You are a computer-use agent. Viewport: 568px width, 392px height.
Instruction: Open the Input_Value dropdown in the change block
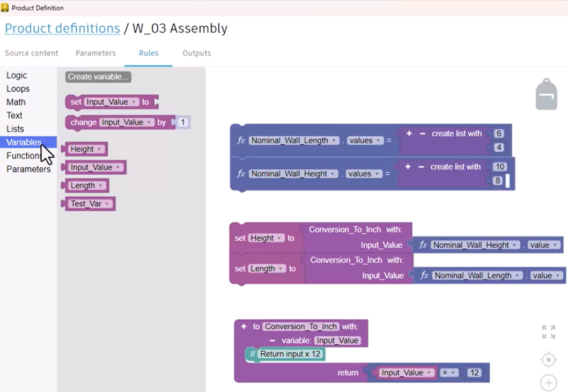127,122
